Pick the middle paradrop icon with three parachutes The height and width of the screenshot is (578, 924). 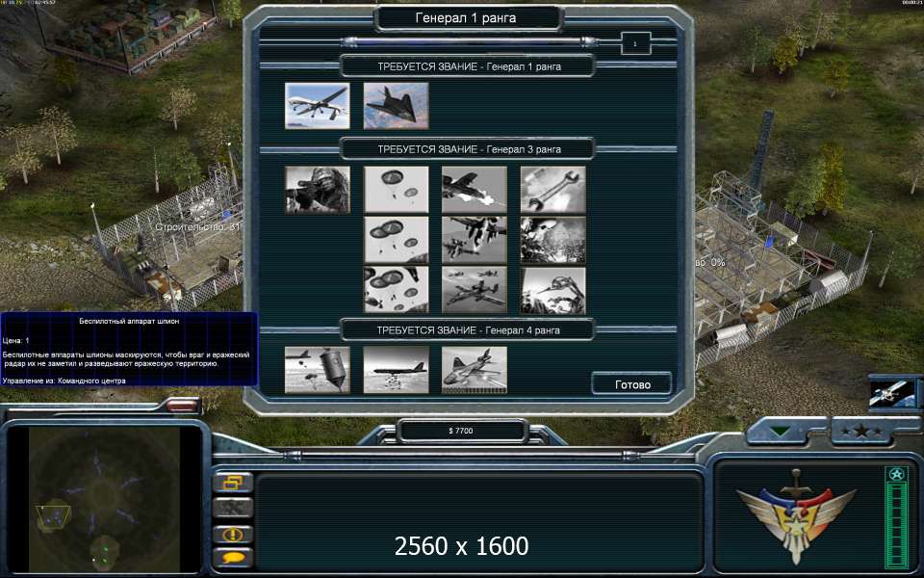(x=396, y=240)
